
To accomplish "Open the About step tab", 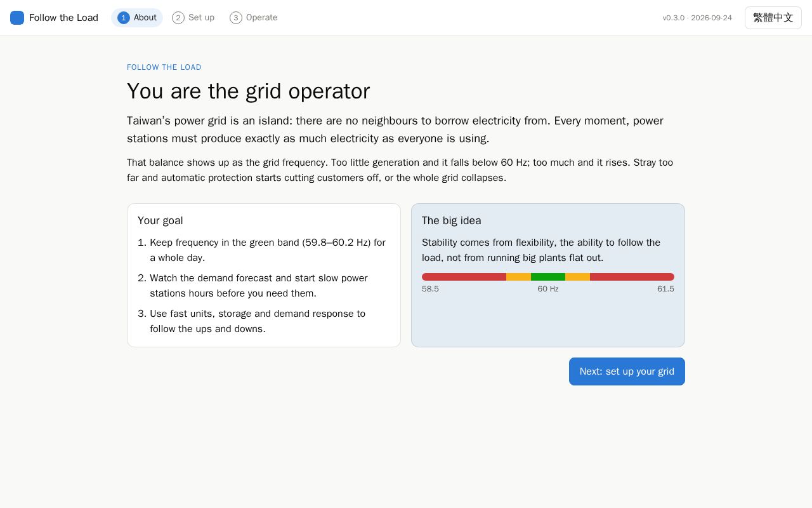I will 137,18.
